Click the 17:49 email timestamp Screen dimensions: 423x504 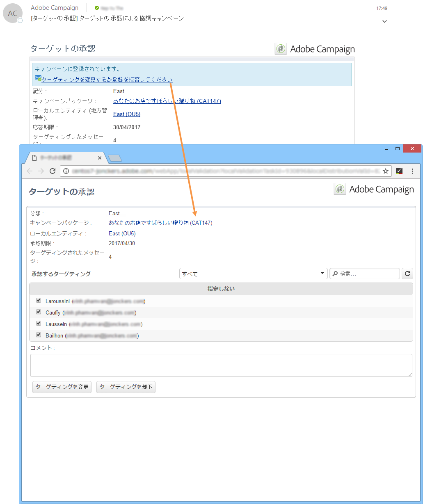pyautogui.click(x=382, y=8)
